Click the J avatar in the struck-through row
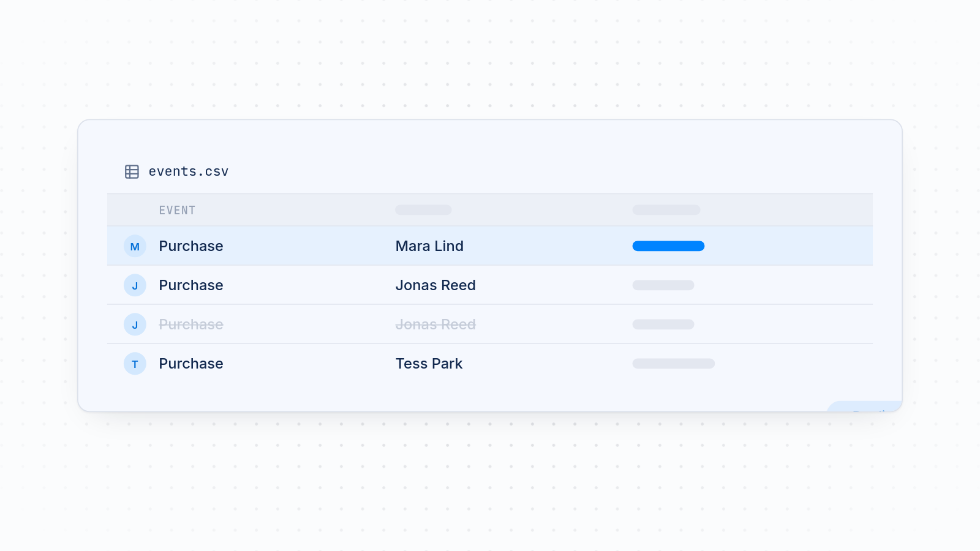Image resolution: width=980 pixels, height=551 pixels. point(135,324)
